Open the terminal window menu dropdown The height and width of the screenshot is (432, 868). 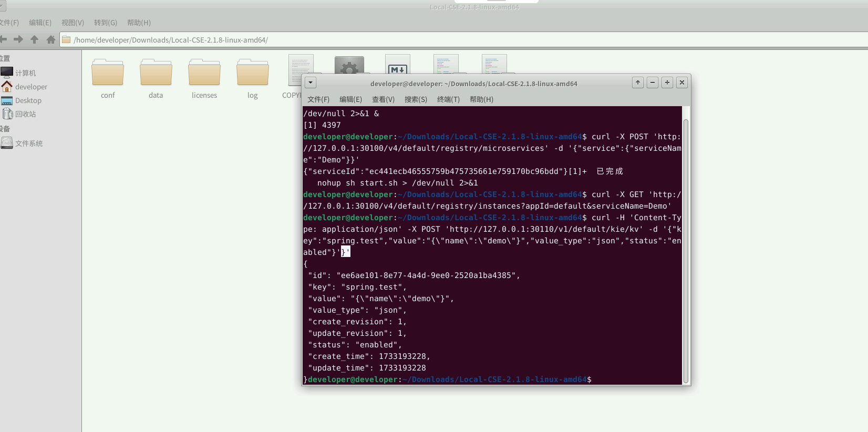click(311, 83)
